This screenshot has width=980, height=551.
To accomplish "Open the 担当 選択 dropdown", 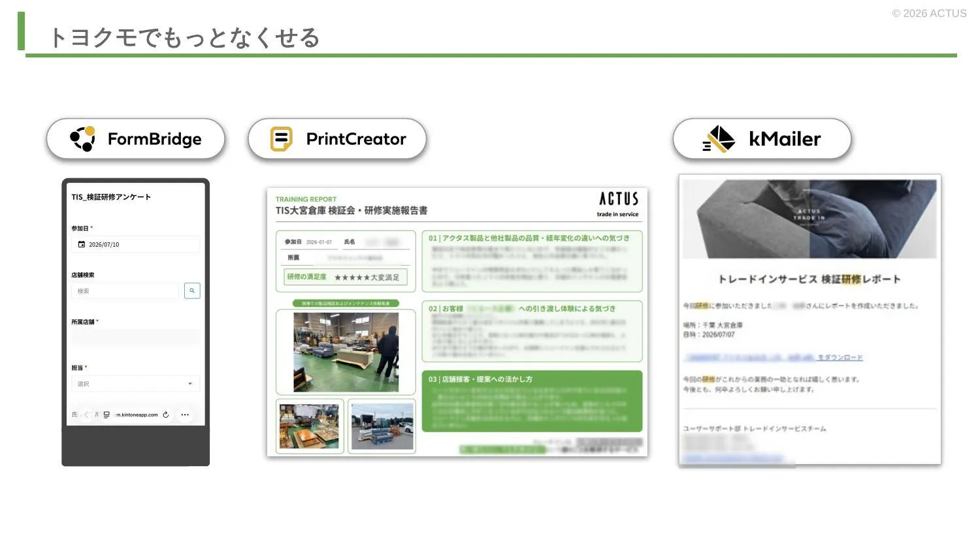I will tap(136, 384).
